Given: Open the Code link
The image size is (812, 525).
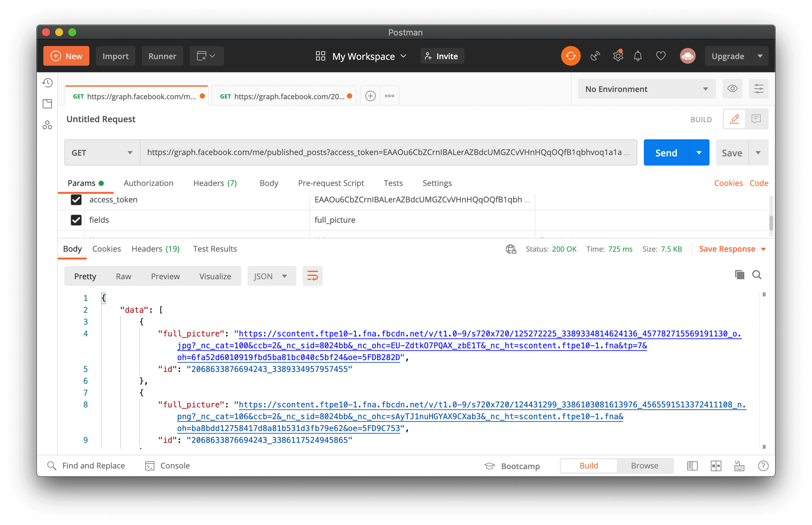Looking at the screenshot, I should point(759,183).
